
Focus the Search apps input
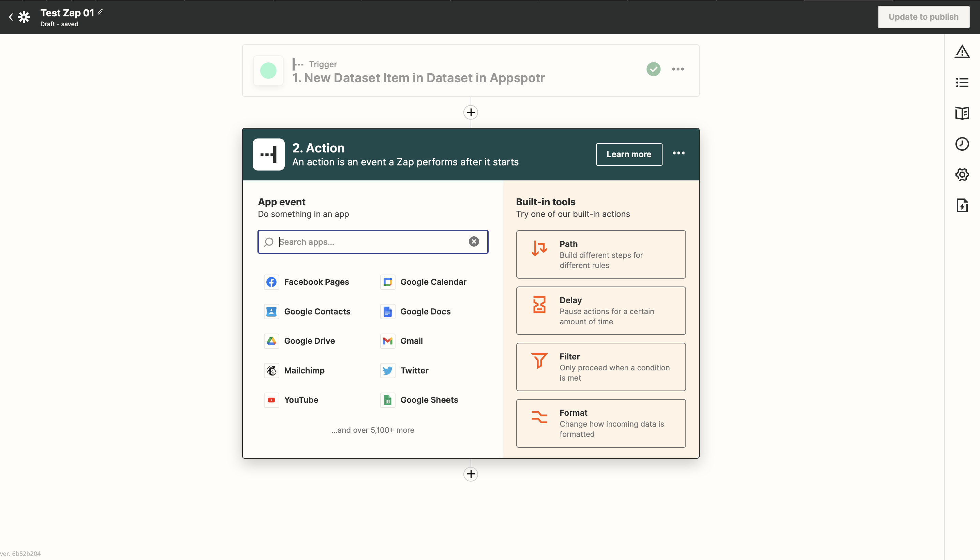coord(373,242)
